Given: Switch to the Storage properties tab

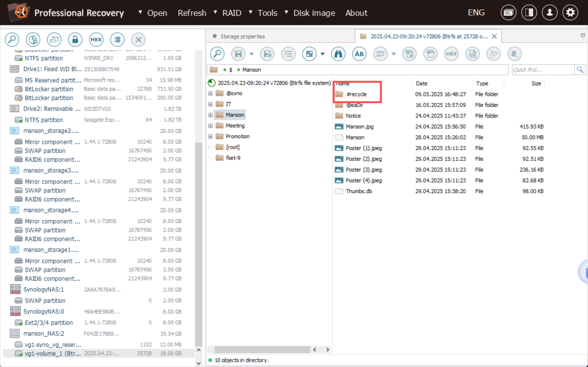Looking at the screenshot, I should point(242,36).
